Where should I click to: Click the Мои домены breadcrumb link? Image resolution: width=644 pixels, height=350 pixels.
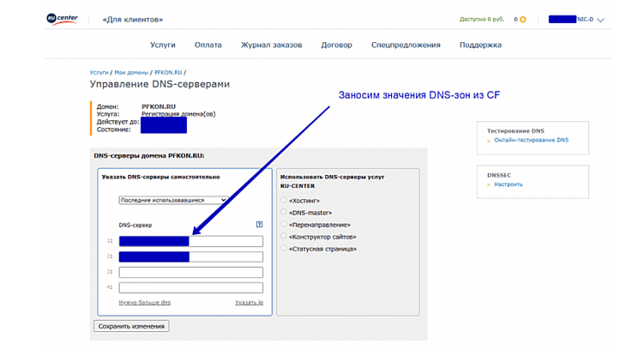pyautogui.click(x=131, y=72)
